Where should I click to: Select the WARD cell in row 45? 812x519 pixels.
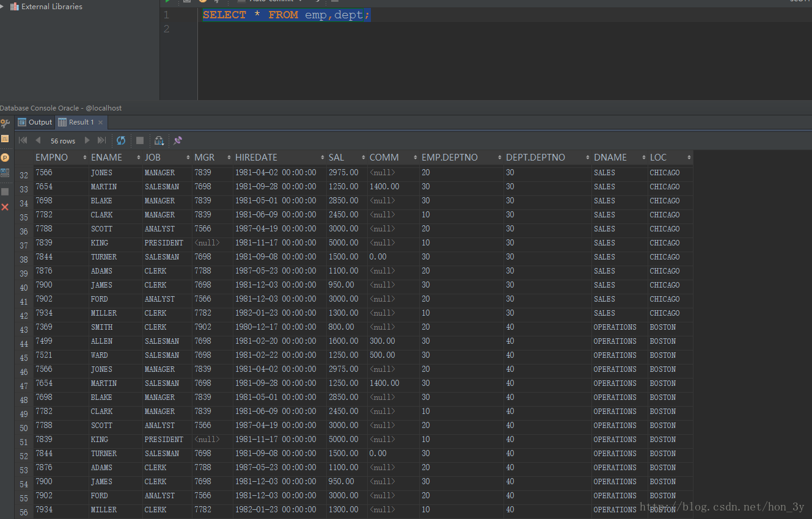pyautogui.click(x=100, y=355)
